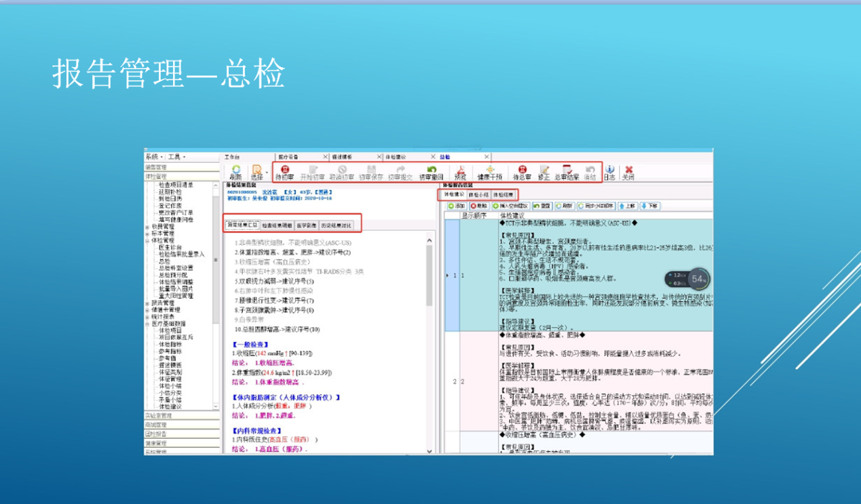Close the 总检 tab

point(486,157)
